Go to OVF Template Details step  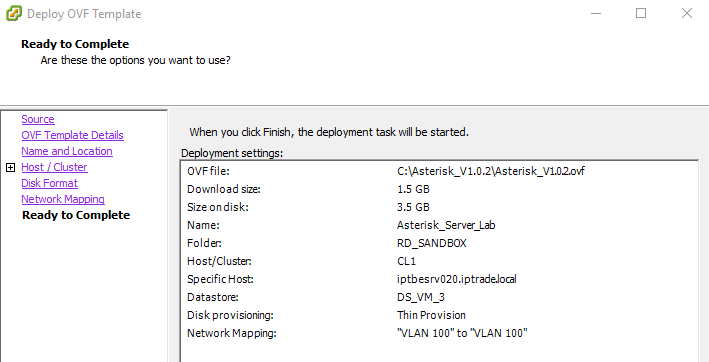pyautogui.click(x=72, y=135)
